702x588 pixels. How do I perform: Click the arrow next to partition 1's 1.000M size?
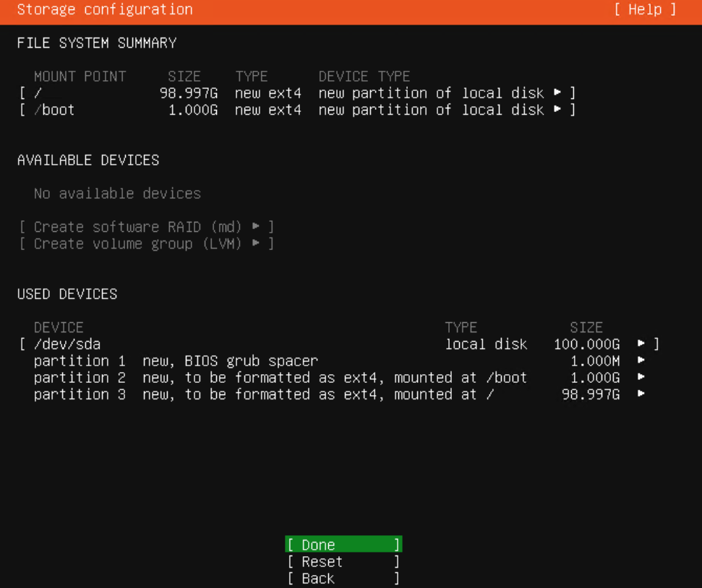point(641,360)
